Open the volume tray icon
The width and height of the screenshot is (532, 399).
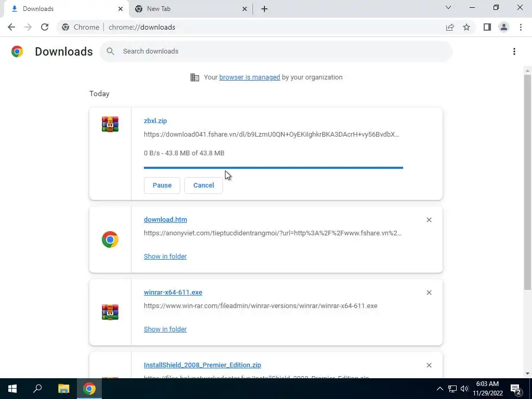pos(464,389)
